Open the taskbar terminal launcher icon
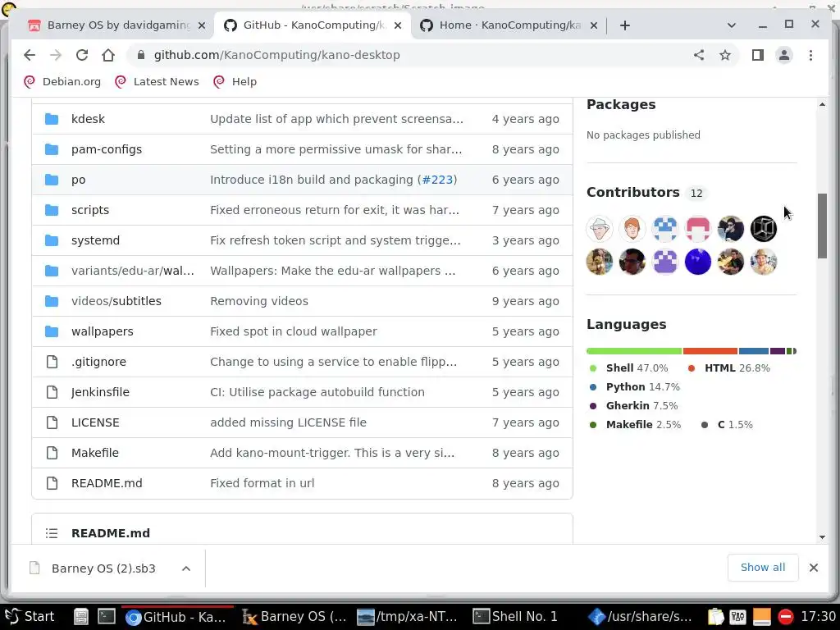Viewport: 840px width, 630px height. click(x=106, y=617)
